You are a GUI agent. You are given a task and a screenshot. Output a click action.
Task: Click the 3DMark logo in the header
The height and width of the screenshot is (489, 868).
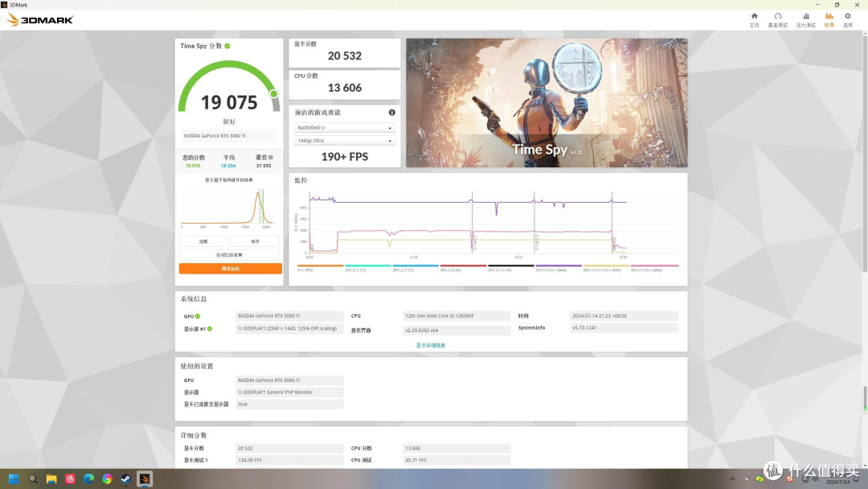(40, 20)
